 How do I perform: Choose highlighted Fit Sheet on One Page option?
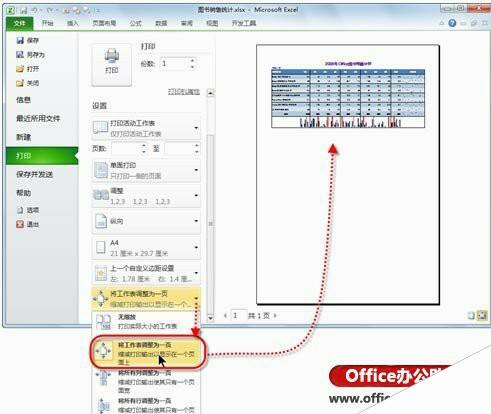tap(148, 353)
